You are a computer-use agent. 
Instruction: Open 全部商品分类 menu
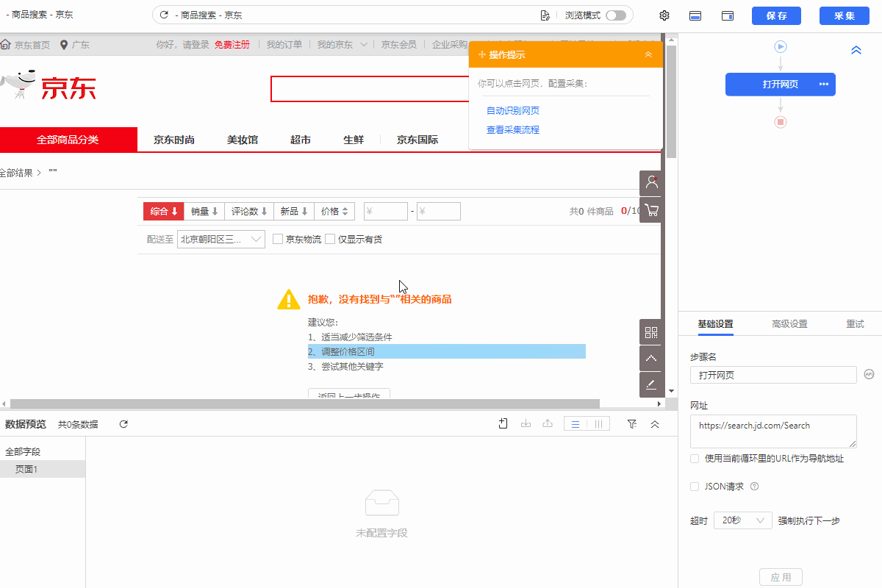click(x=68, y=140)
